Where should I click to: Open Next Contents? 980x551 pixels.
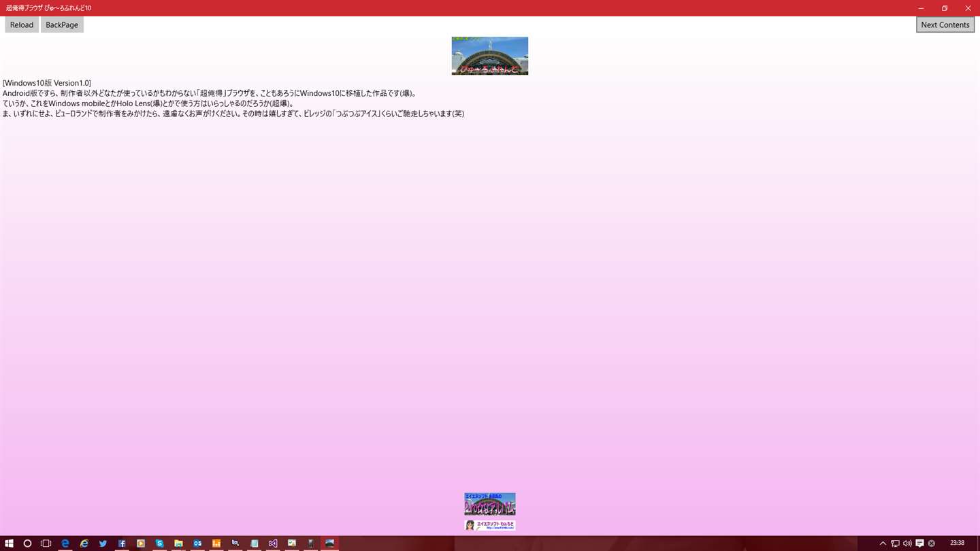(x=945, y=25)
